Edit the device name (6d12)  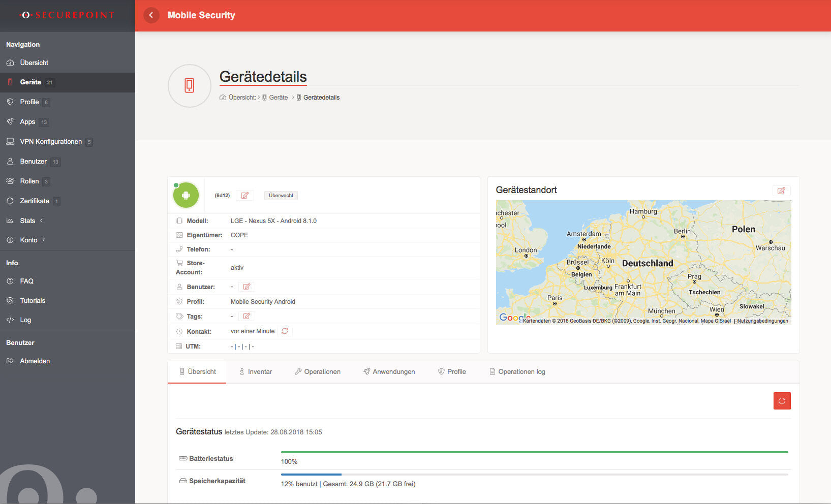tap(245, 196)
